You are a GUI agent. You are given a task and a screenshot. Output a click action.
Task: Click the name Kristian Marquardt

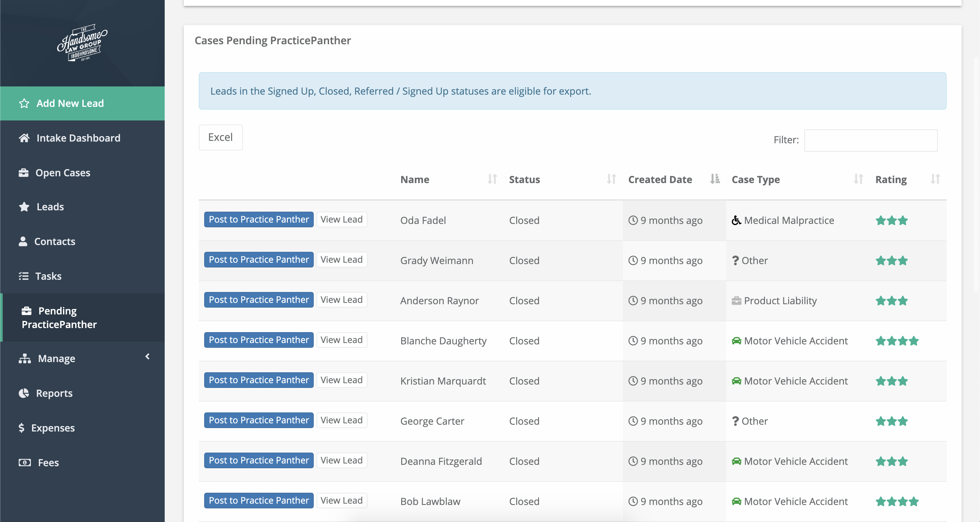pos(443,381)
